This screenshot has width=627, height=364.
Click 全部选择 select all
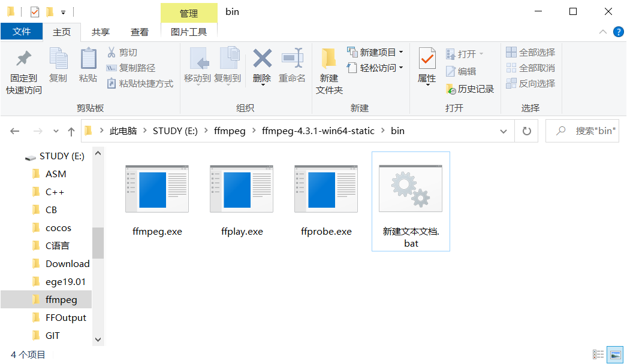coord(530,52)
